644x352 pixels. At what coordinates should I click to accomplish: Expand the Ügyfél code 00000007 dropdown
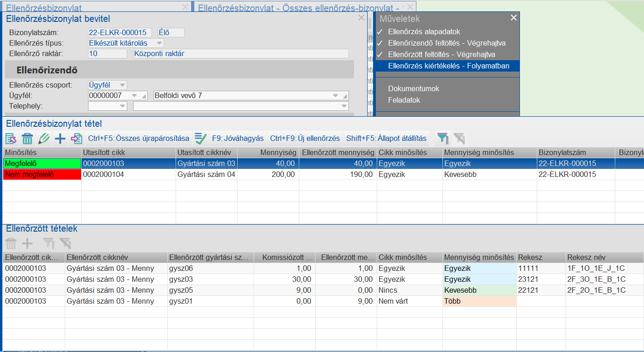pyautogui.click(x=134, y=96)
